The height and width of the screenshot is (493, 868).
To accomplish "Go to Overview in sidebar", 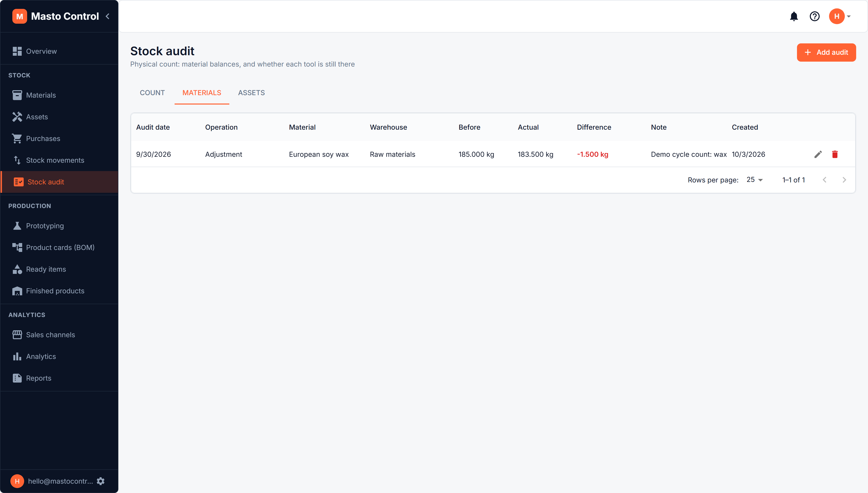I will 59,51.
